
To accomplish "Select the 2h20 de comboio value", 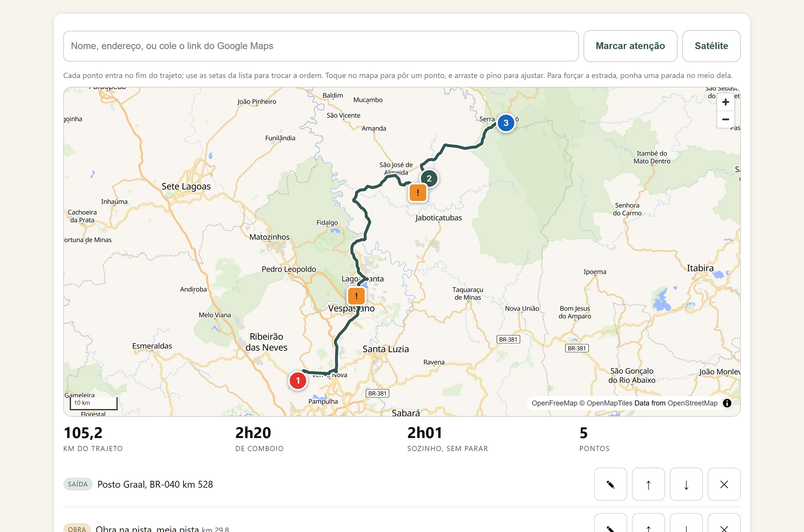I will pyautogui.click(x=253, y=433).
